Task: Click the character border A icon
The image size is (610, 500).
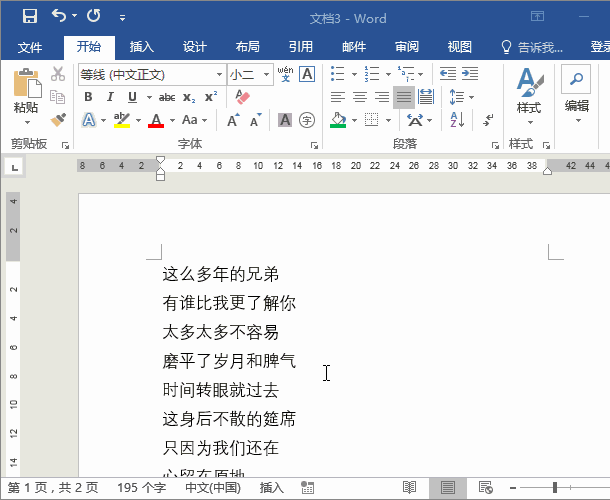Action: (x=307, y=74)
